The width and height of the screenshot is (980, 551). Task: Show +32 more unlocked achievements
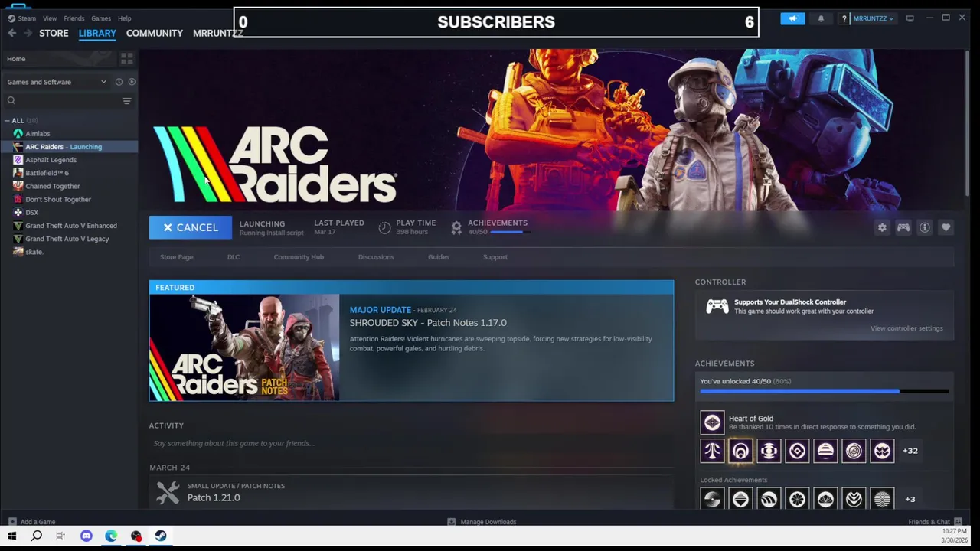[x=910, y=451]
